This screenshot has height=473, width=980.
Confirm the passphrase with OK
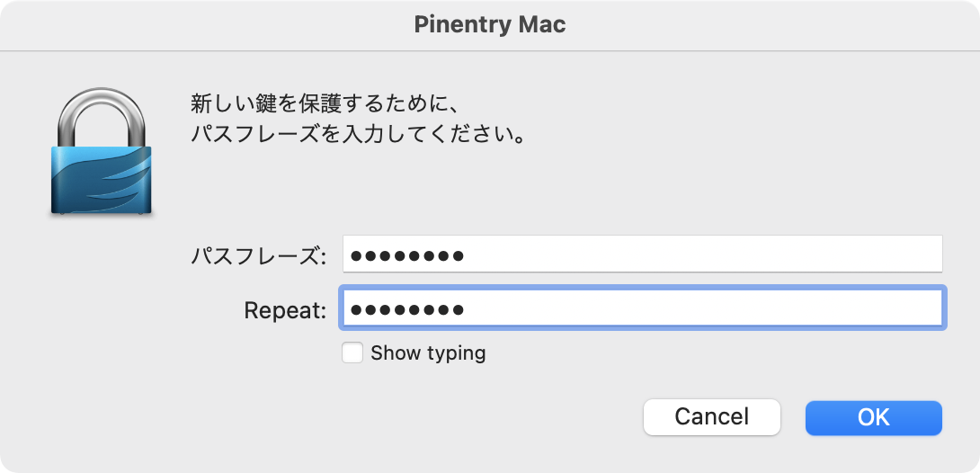[x=874, y=417]
